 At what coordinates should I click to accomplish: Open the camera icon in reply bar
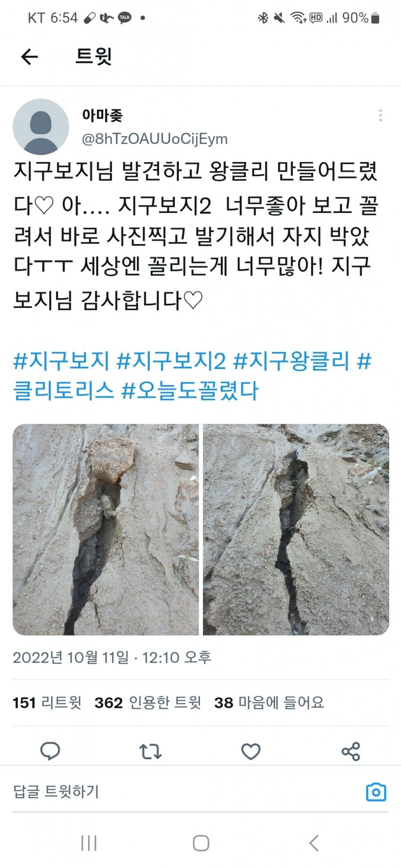point(376,792)
